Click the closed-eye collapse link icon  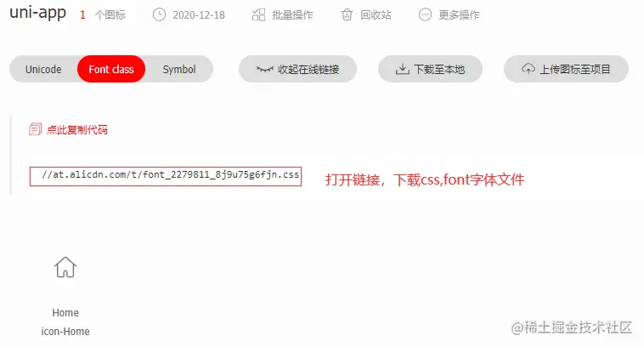pyautogui.click(x=265, y=69)
